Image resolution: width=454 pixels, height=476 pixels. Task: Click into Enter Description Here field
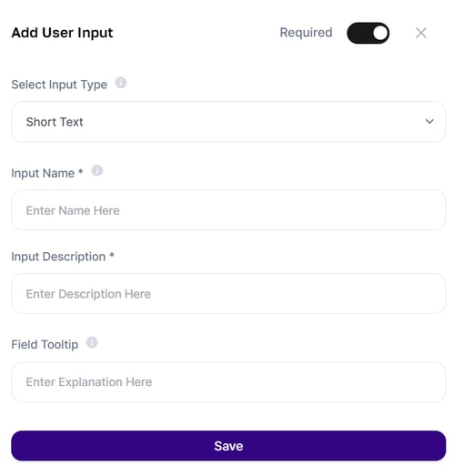tap(228, 294)
